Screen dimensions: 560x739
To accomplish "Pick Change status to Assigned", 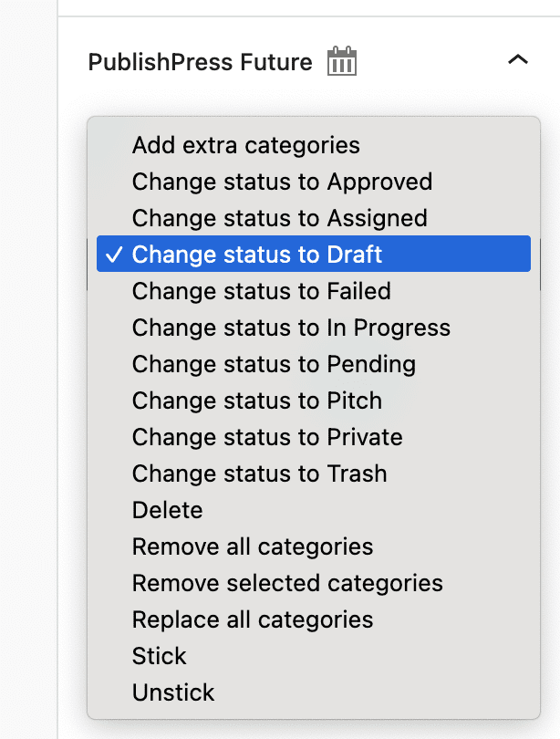I will (x=276, y=218).
